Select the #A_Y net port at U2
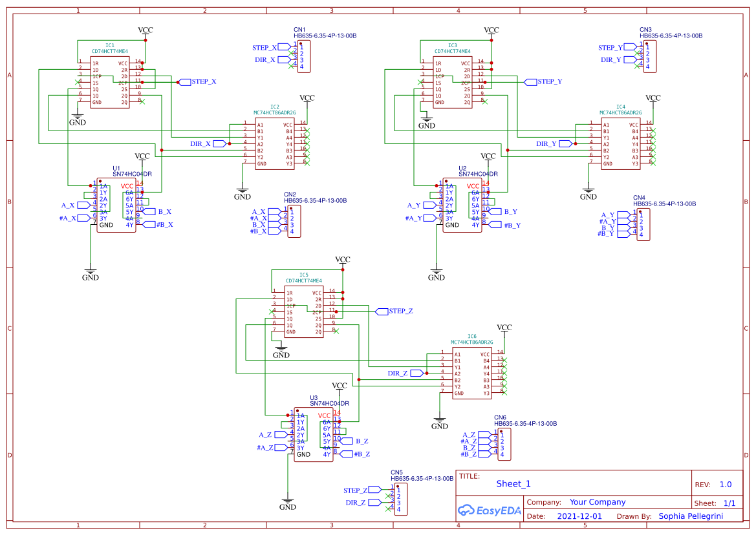Viewport: 756px width, 535px height. click(420, 218)
